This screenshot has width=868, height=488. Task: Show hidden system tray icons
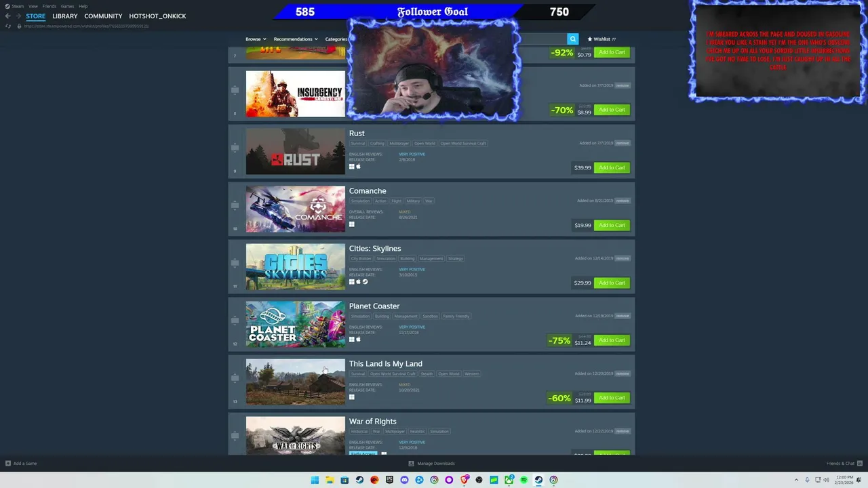coord(797,480)
